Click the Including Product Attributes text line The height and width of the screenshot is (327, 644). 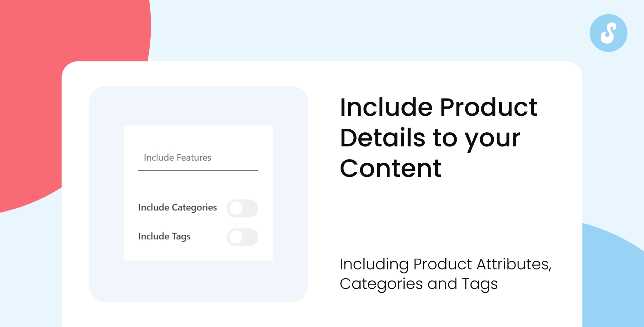[x=445, y=265]
